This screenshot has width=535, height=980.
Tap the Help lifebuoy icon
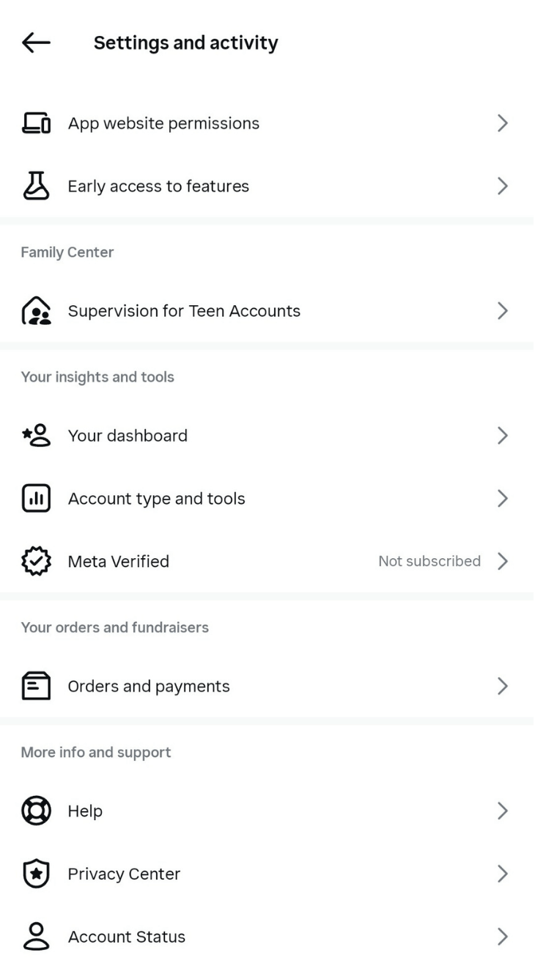click(36, 811)
